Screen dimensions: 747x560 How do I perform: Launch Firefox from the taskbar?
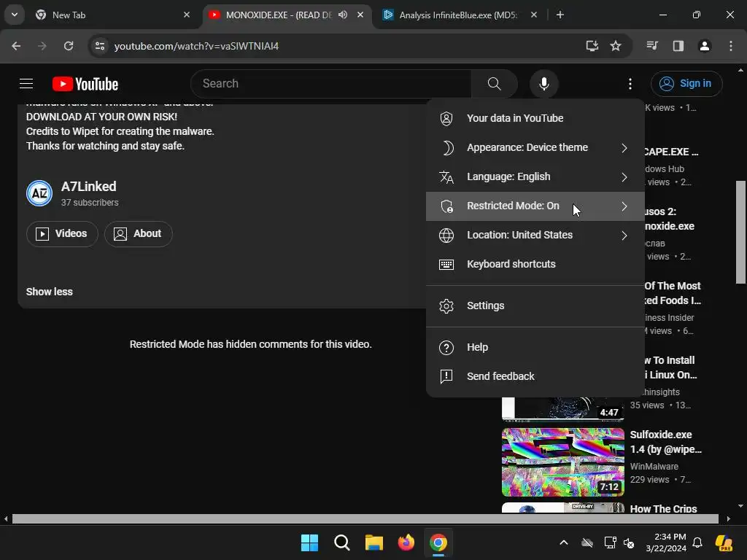[406, 542]
